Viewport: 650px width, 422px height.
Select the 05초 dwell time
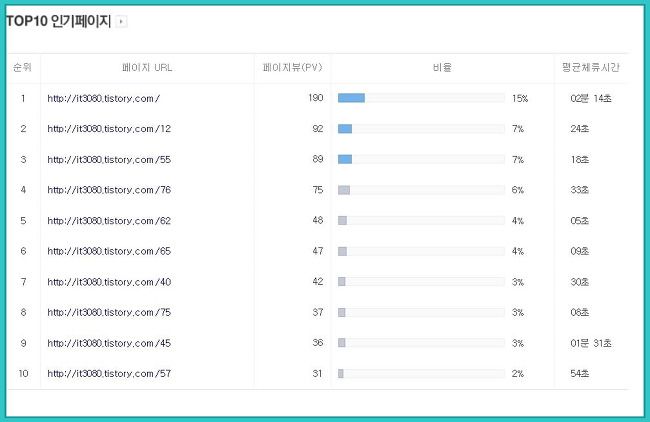click(580, 221)
